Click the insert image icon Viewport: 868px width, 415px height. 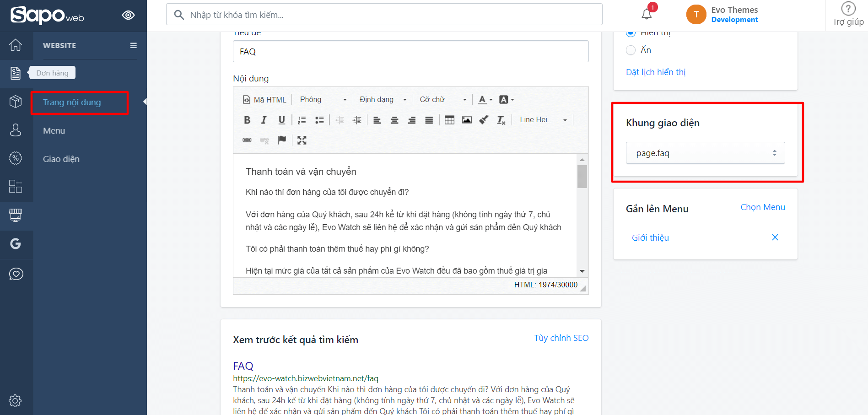(x=467, y=120)
